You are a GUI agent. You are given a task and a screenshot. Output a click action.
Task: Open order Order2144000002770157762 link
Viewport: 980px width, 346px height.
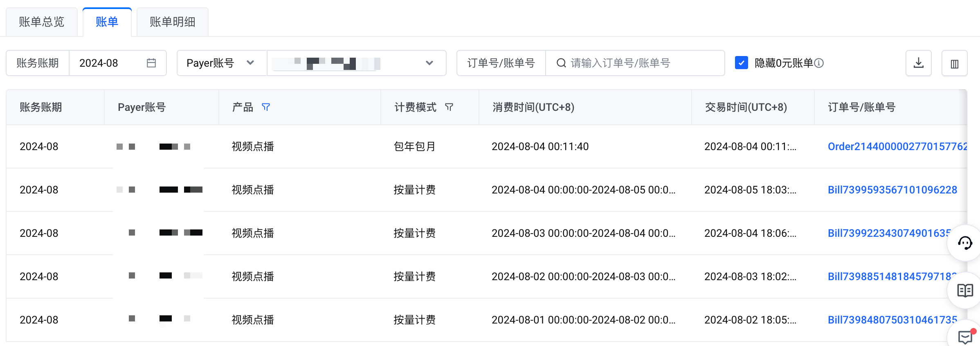(897, 146)
